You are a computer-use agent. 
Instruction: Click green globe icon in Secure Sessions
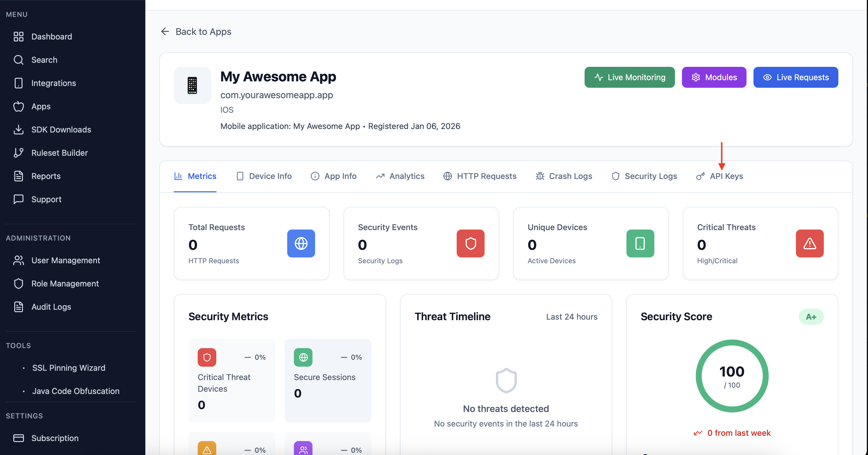(x=303, y=357)
